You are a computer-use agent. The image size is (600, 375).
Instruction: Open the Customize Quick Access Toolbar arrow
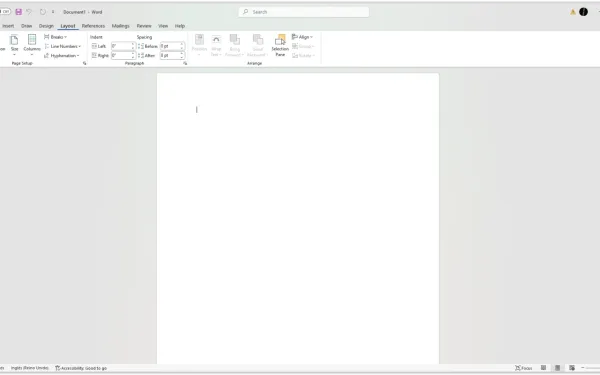point(53,12)
